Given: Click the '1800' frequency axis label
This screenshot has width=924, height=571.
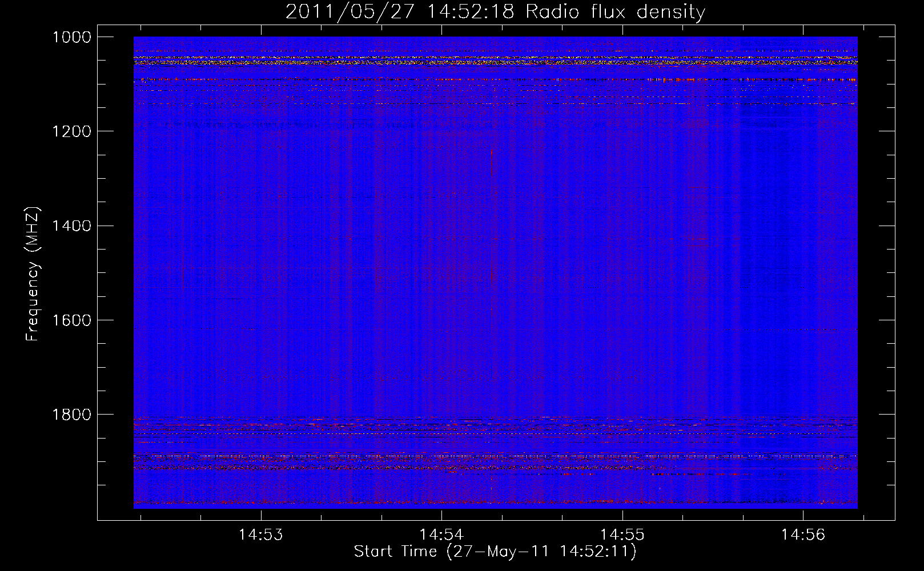Looking at the screenshot, I should tap(71, 414).
